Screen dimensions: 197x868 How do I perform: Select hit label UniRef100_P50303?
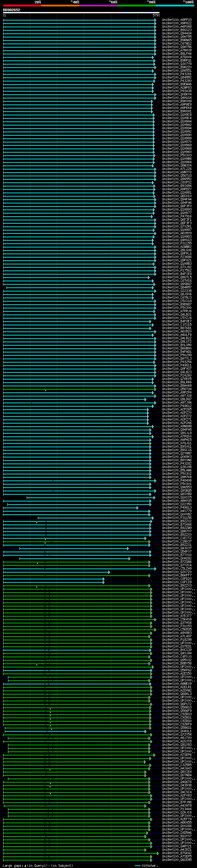coord(176,155)
